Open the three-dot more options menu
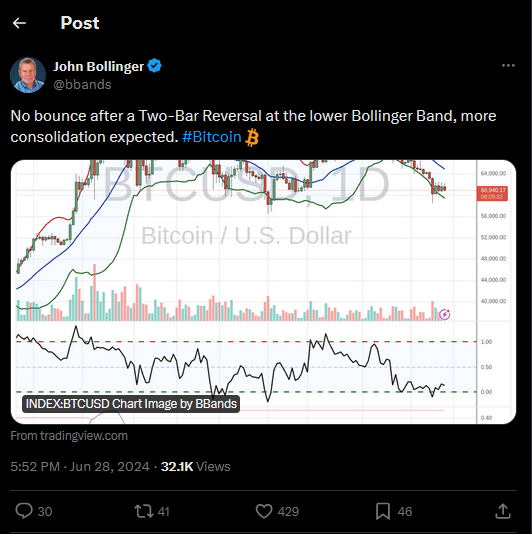This screenshot has width=532, height=534. 508,65
